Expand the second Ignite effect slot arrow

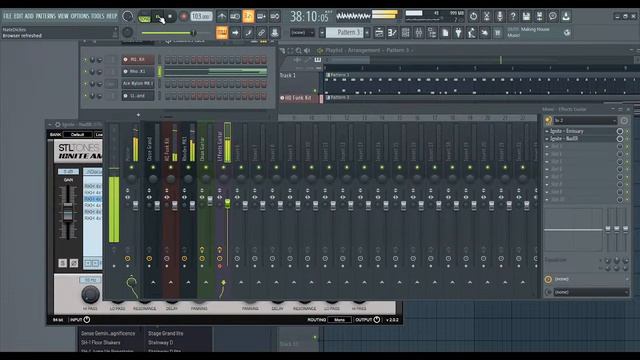click(547, 139)
